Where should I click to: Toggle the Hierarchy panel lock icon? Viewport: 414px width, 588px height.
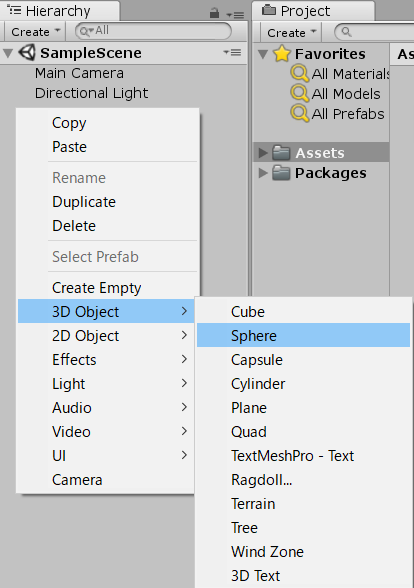click(214, 14)
